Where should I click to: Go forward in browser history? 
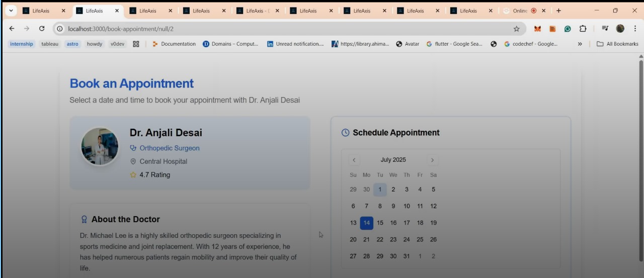27,29
